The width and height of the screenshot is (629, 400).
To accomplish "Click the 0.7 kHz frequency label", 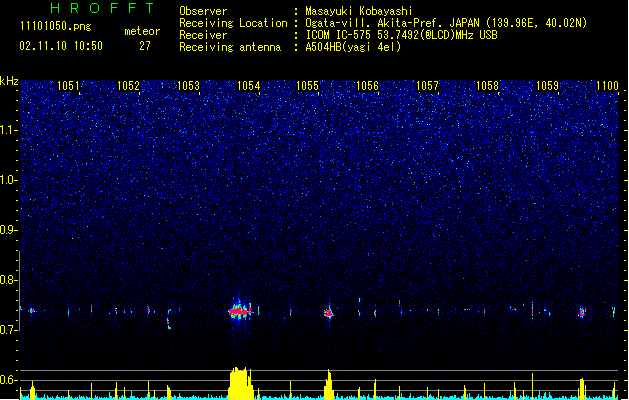I will 8,330.
